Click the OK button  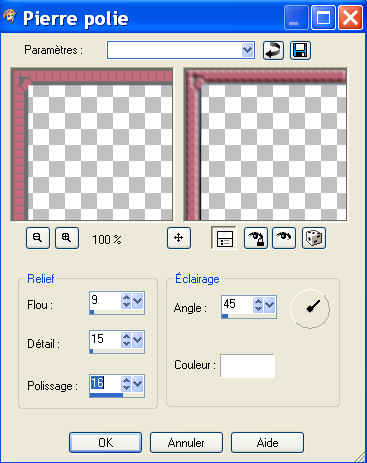[x=105, y=443]
